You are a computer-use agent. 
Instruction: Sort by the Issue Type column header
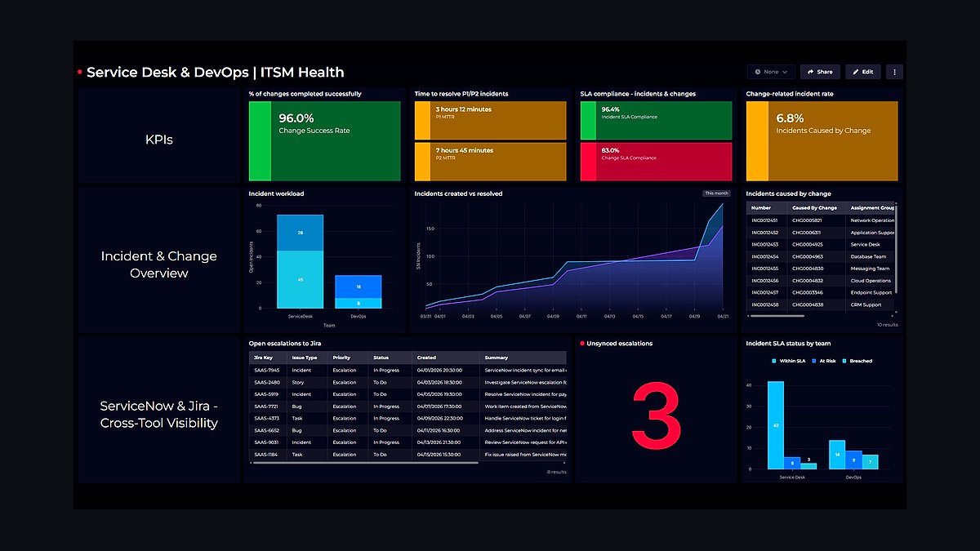(x=307, y=358)
